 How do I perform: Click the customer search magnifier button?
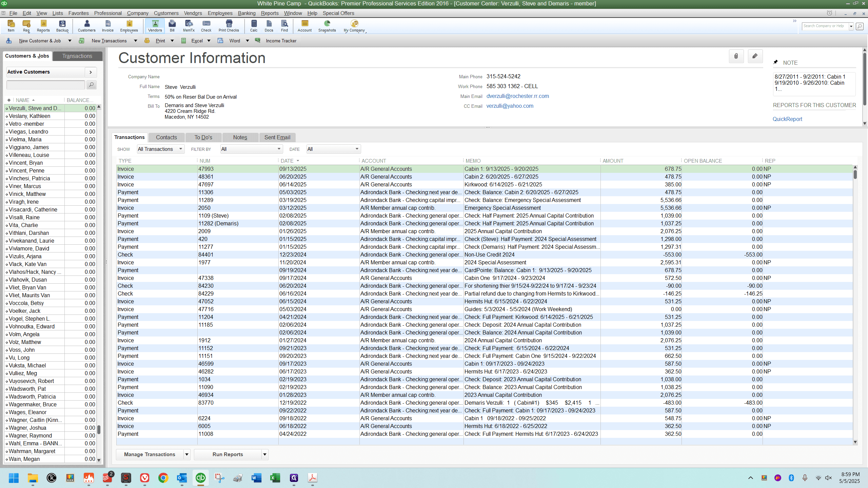coord(91,85)
